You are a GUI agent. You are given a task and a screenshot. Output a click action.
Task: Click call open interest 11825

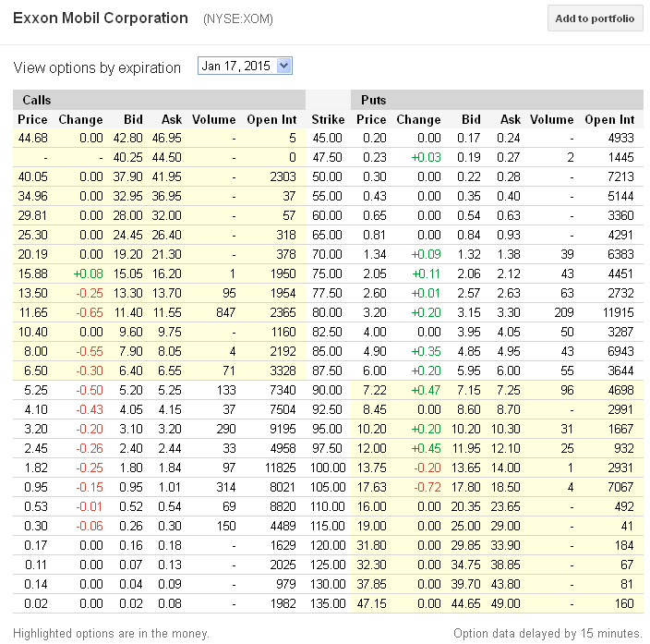click(x=281, y=468)
